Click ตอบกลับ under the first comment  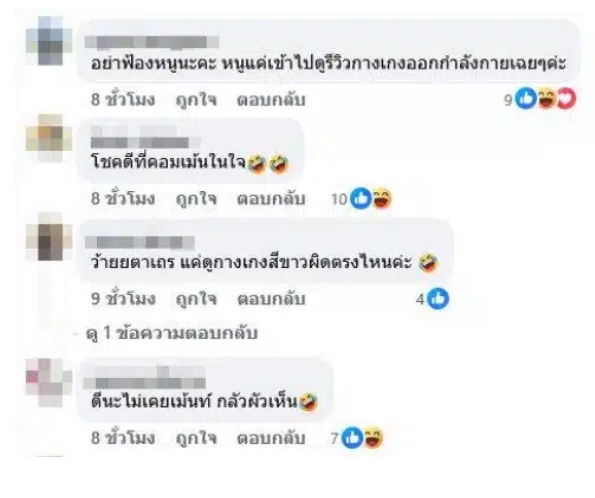click(271, 99)
